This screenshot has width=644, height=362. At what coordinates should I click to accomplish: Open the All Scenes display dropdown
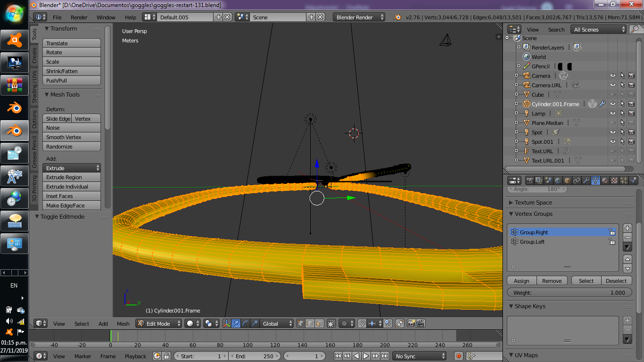click(x=599, y=29)
